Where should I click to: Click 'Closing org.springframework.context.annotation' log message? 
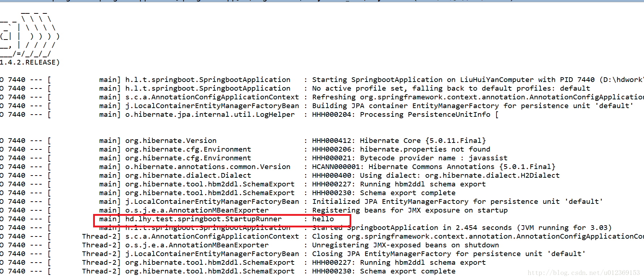pyautogui.click(x=478, y=236)
